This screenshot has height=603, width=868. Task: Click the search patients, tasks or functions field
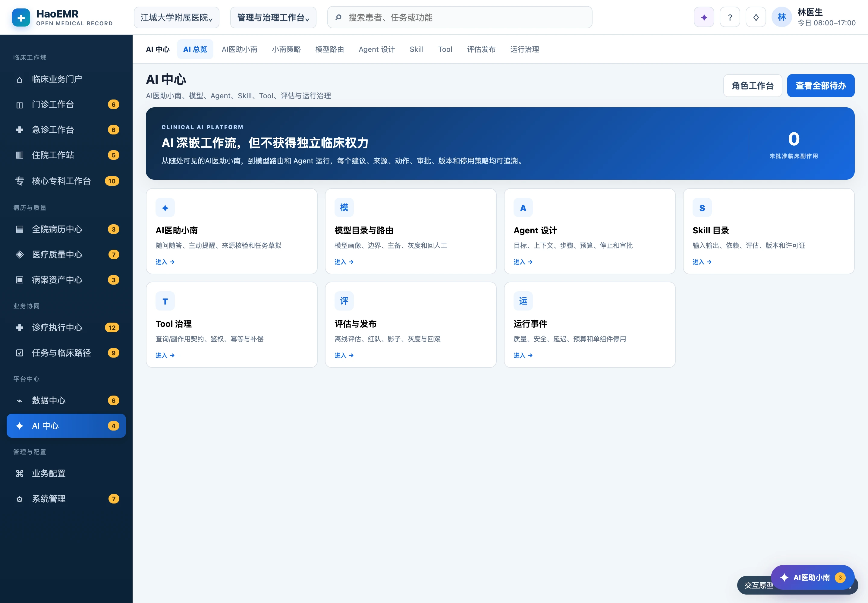point(460,17)
